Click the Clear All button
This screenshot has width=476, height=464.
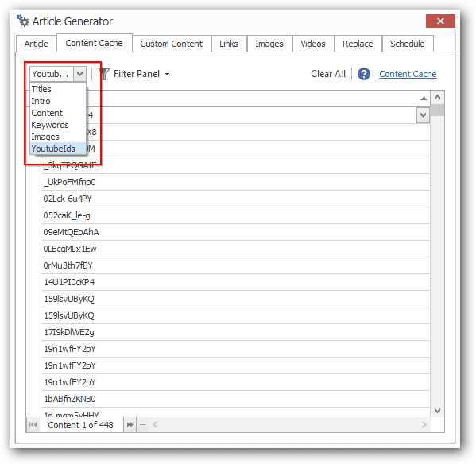[328, 74]
